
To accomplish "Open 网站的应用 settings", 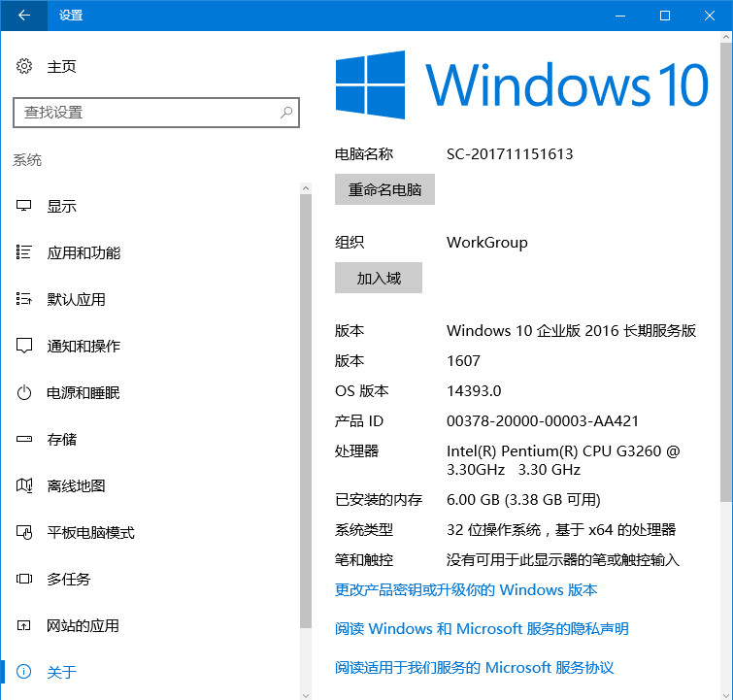I will pos(83,625).
